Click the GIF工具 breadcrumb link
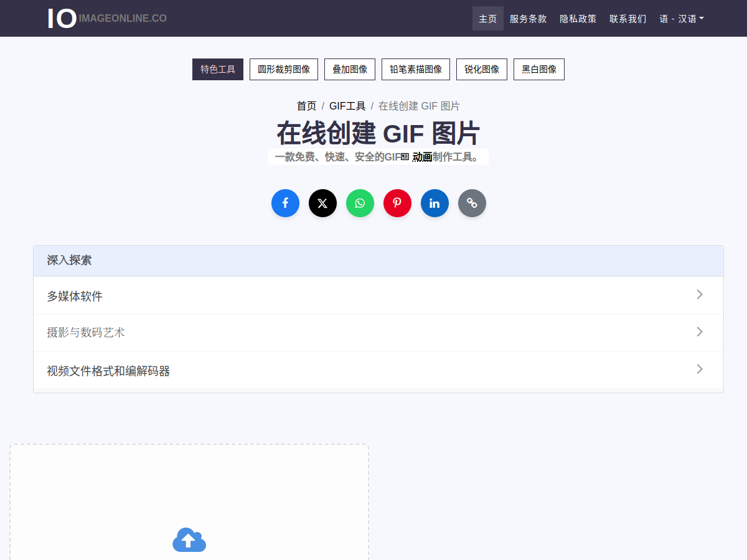Viewport: 747px width, 560px height. 347,106
